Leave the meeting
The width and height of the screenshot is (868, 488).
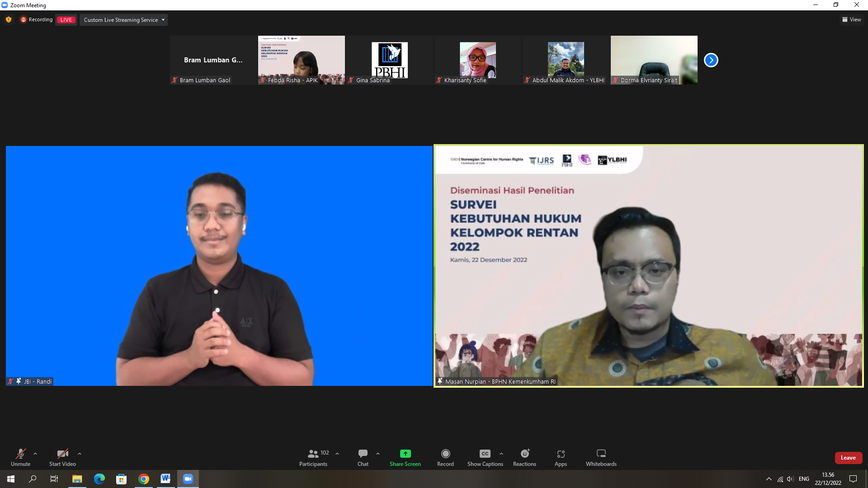pos(848,458)
